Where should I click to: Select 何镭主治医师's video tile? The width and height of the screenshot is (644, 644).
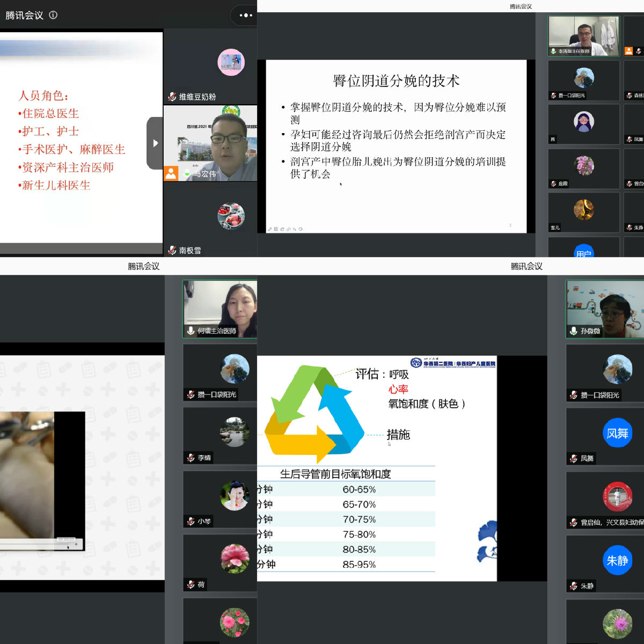(x=220, y=309)
